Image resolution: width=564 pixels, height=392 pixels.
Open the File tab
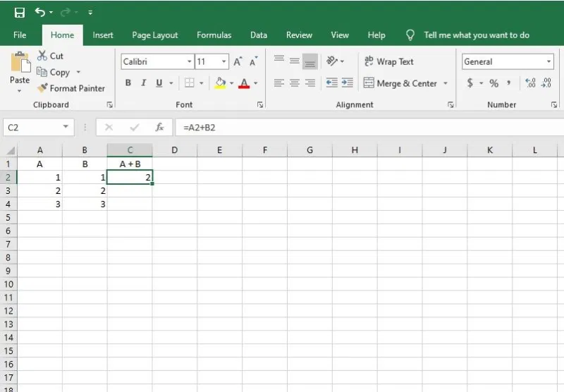coord(20,35)
